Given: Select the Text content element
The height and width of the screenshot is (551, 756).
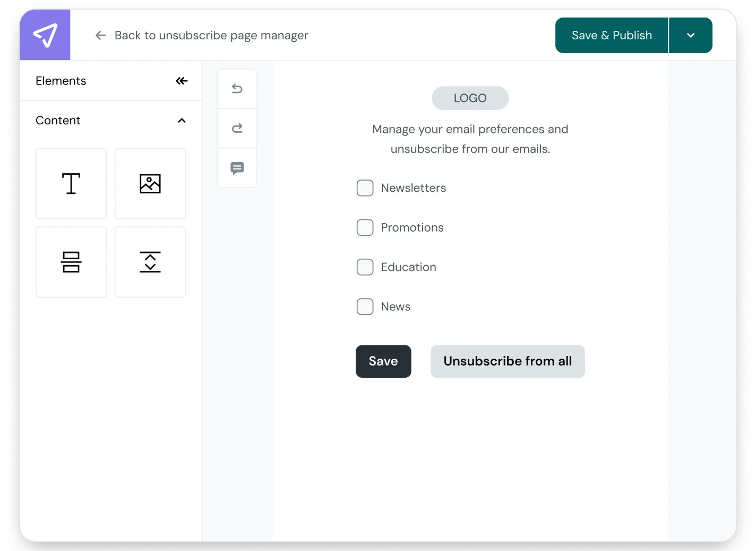Looking at the screenshot, I should (x=71, y=183).
